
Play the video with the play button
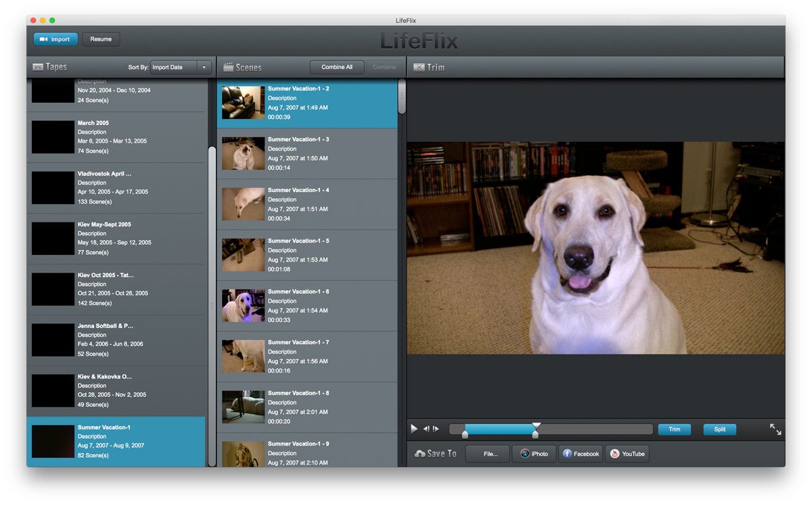click(x=414, y=429)
